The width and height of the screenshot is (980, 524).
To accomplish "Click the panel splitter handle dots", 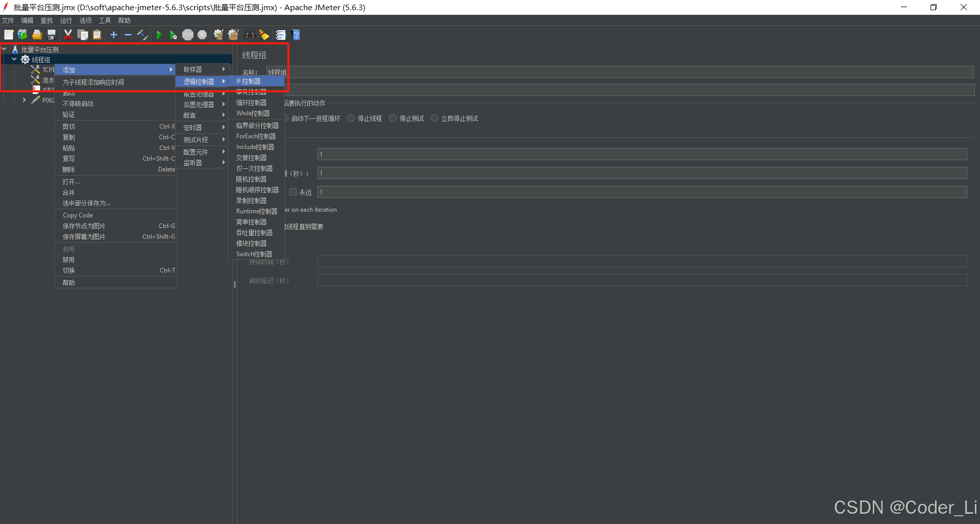I will pyautogui.click(x=235, y=284).
